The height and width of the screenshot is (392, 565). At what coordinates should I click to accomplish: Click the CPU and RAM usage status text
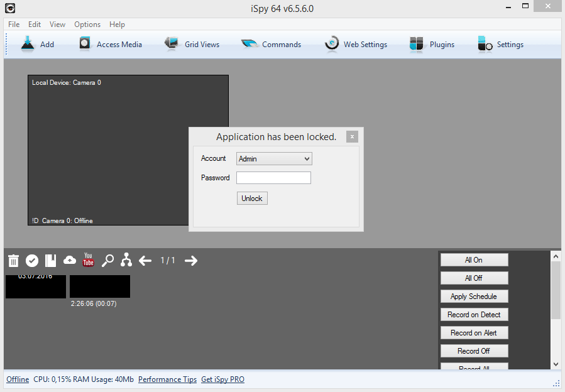[x=84, y=379]
